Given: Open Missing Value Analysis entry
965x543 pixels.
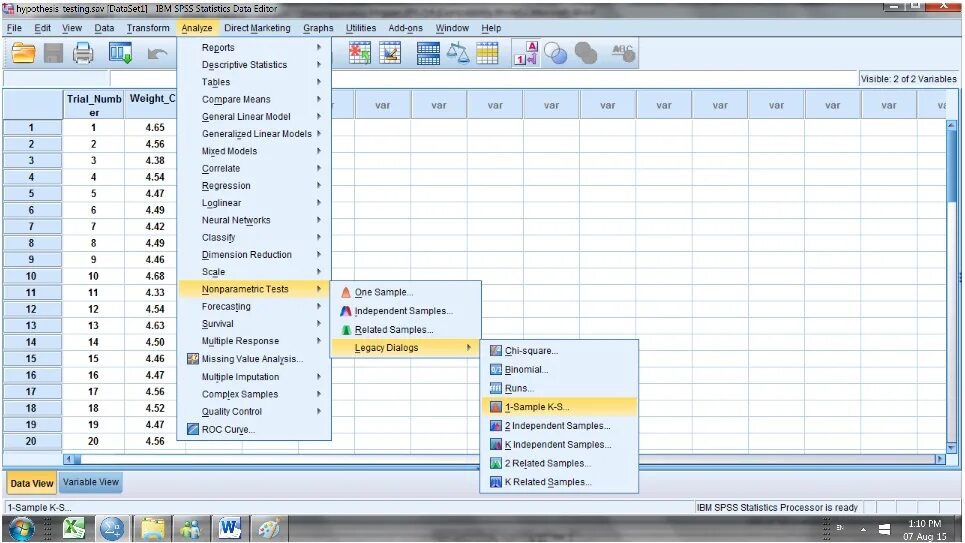Looking at the screenshot, I should coord(254,359).
